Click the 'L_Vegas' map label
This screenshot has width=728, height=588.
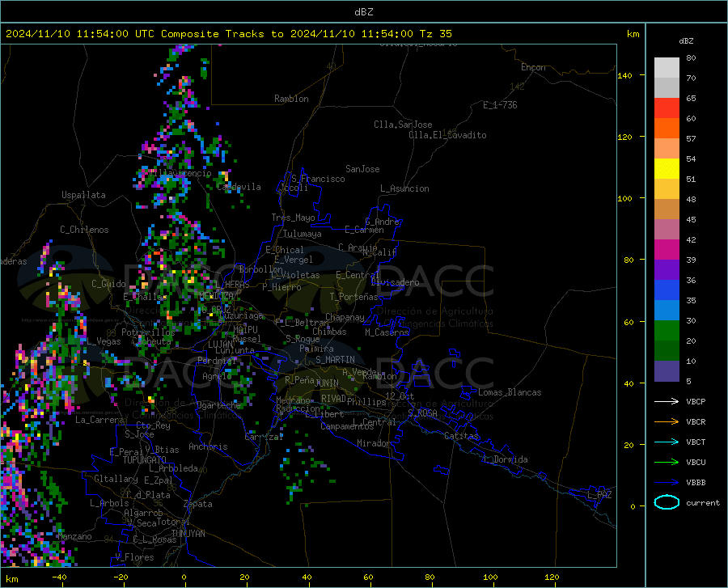104,341
